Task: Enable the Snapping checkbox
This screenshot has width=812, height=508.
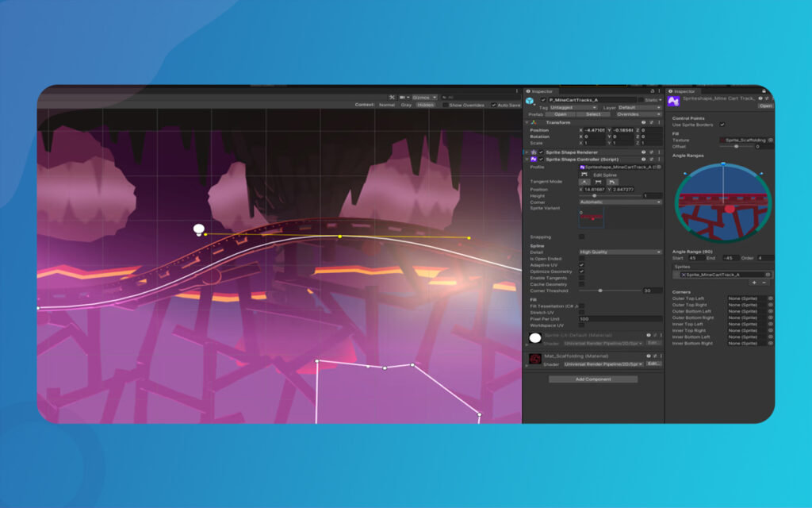Action: 581,237
